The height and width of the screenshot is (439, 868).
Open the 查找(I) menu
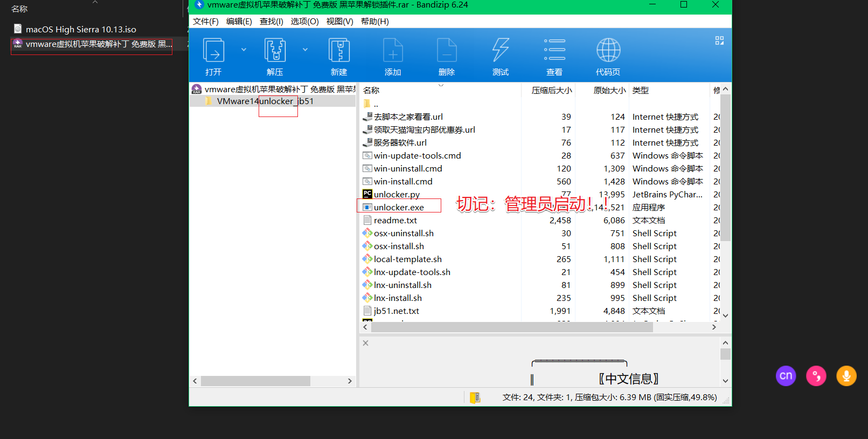click(272, 22)
